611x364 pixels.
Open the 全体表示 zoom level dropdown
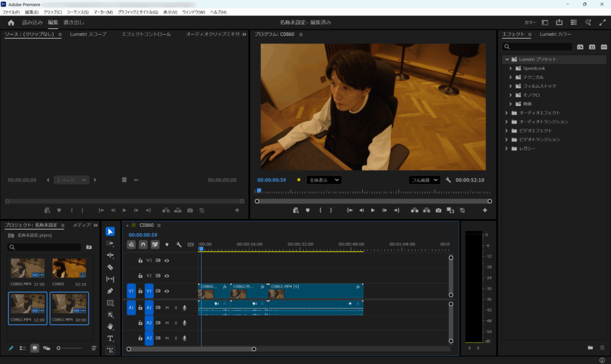pyautogui.click(x=324, y=180)
